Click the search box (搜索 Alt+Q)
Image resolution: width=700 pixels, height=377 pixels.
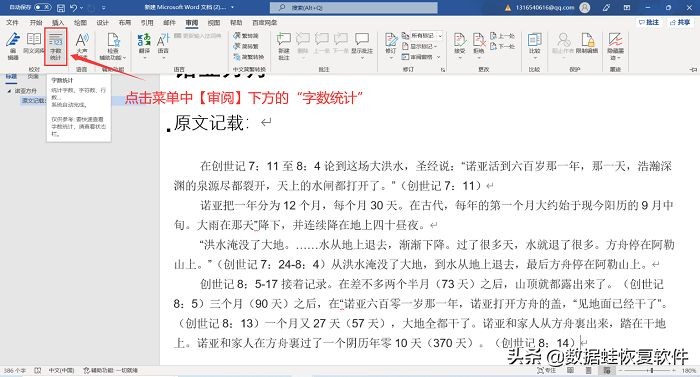point(354,8)
